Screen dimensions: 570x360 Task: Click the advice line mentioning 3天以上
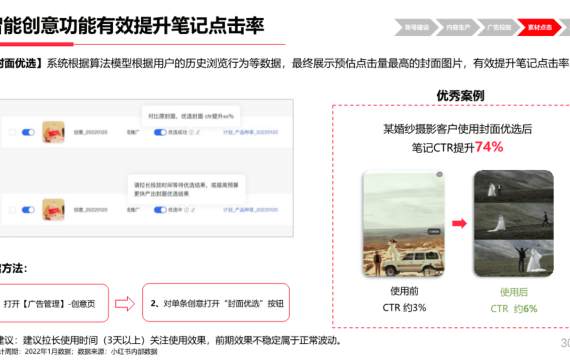click(x=171, y=341)
